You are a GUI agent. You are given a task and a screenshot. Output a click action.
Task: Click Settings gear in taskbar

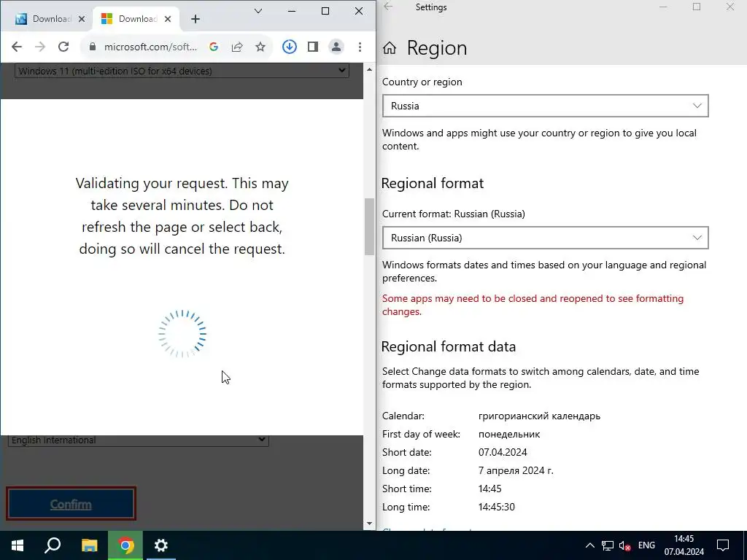tap(161, 545)
